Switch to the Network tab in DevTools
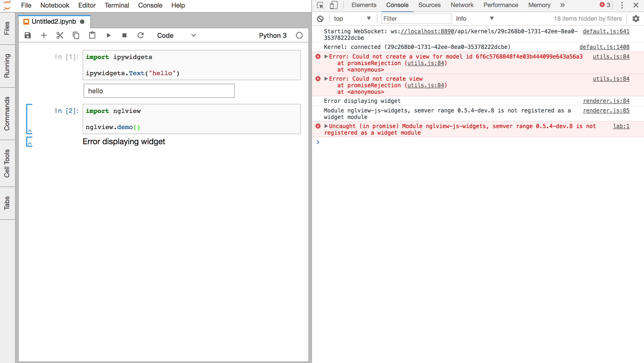 point(462,5)
